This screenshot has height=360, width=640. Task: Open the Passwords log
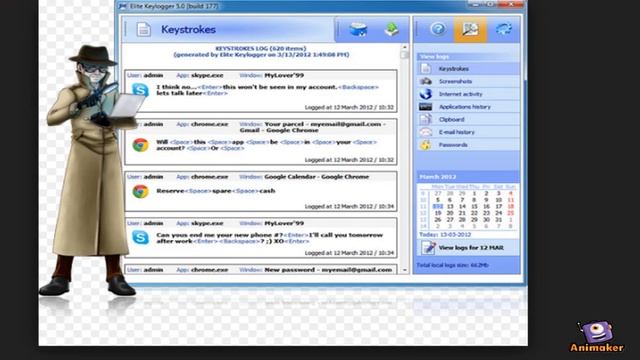pyautogui.click(x=469, y=144)
